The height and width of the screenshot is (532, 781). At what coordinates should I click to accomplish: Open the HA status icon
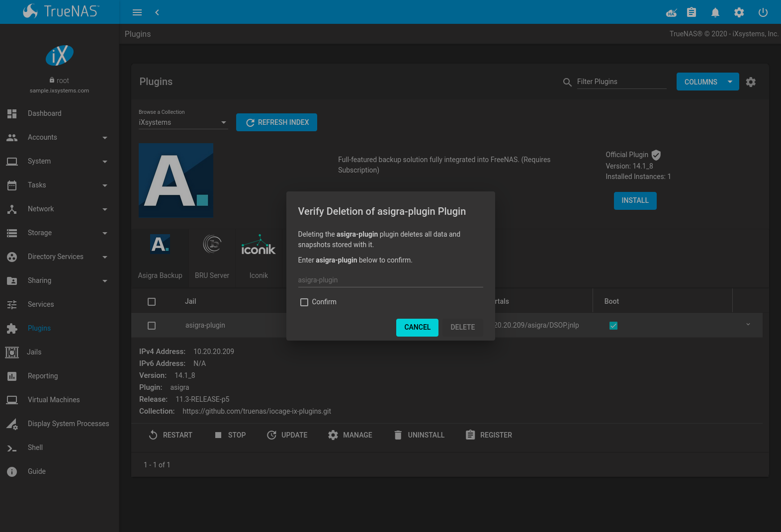coord(672,12)
